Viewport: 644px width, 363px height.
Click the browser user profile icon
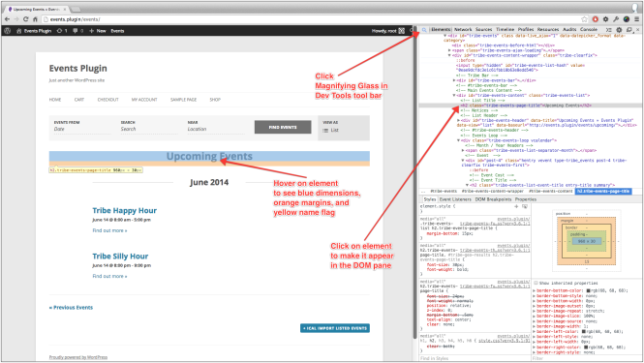[x=635, y=8]
